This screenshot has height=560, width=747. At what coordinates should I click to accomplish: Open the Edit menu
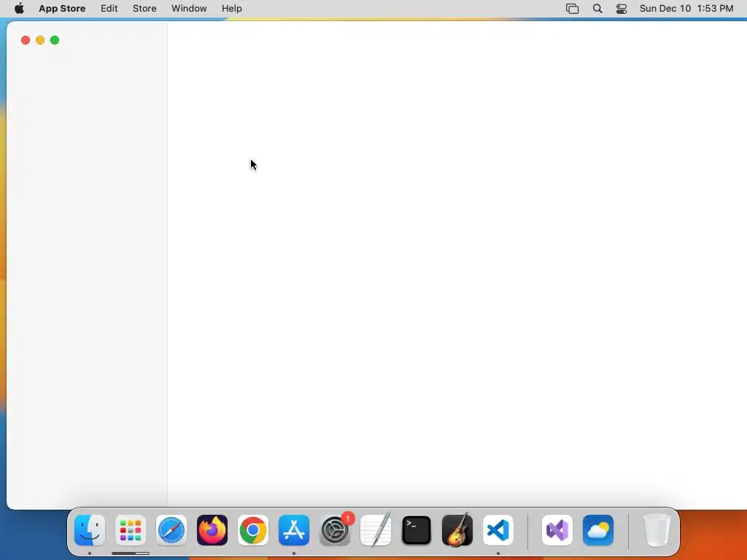click(x=109, y=9)
